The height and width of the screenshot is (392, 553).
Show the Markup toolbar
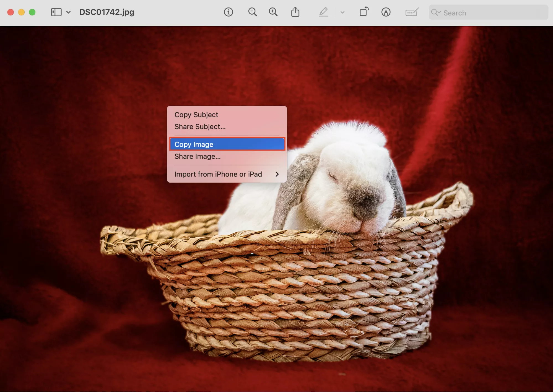[x=386, y=12]
